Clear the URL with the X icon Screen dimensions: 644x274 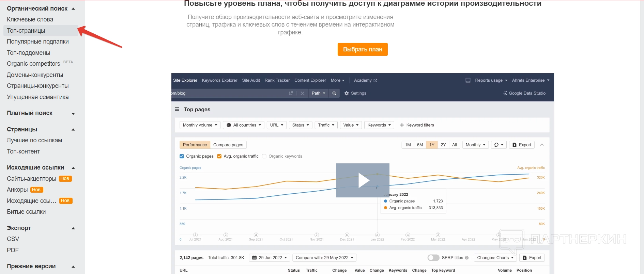click(x=302, y=93)
